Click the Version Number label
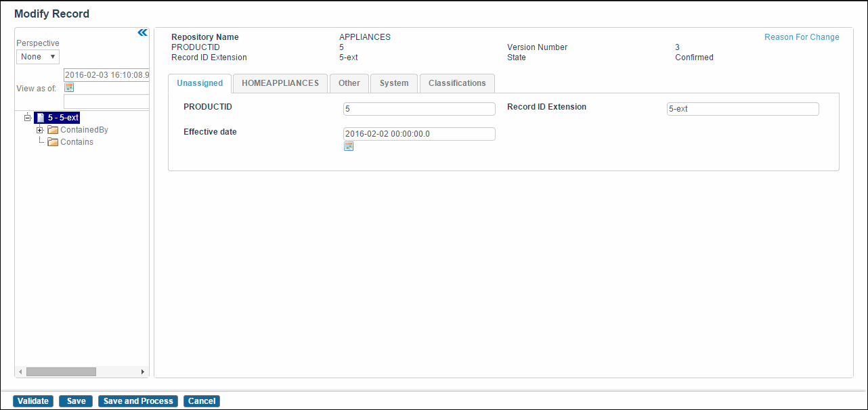 click(x=538, y=47)
